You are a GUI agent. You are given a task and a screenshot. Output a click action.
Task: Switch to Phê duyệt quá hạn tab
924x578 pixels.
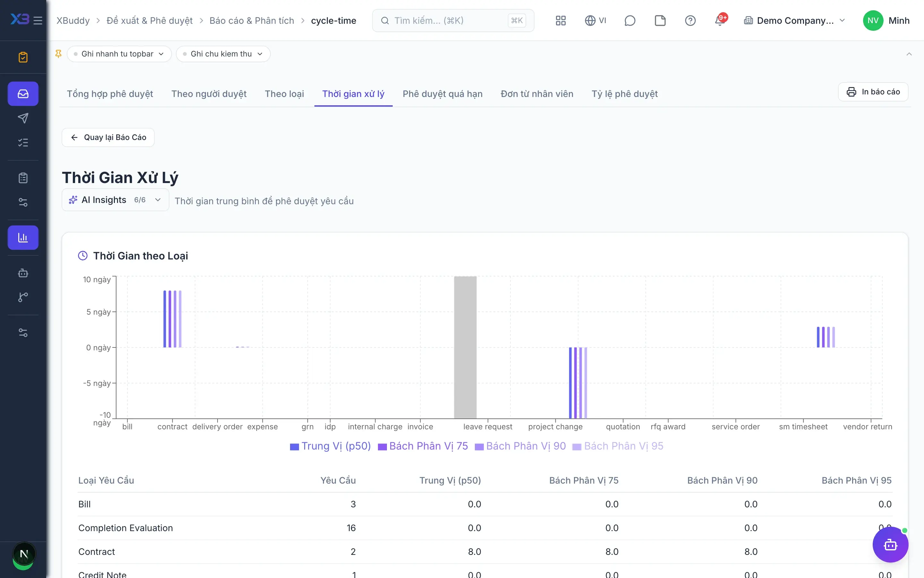click(x=442, y=94)
